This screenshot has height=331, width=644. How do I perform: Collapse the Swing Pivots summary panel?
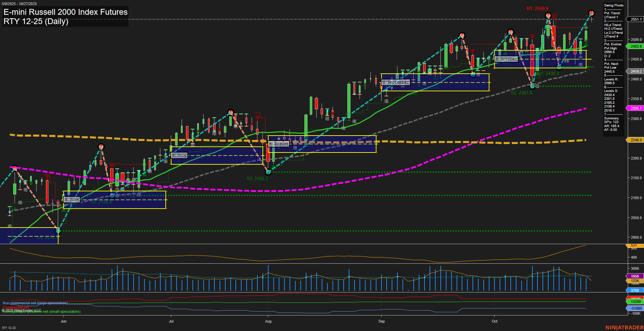click(x=613, y=5)
